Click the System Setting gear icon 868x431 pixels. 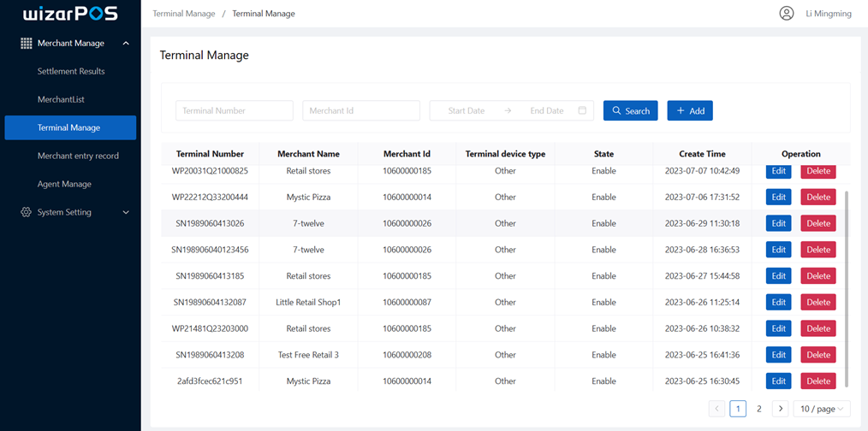click(26, 212)
